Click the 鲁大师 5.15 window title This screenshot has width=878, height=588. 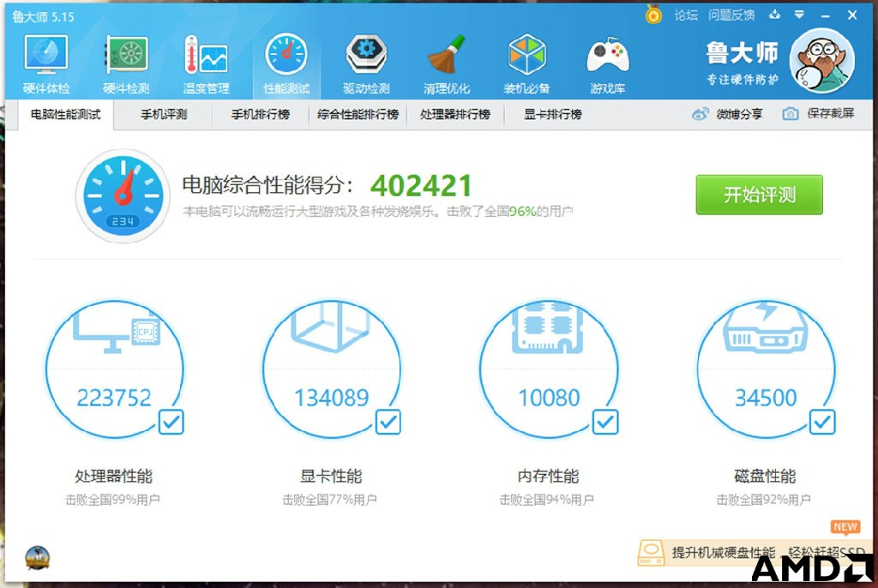coord(43,17)
